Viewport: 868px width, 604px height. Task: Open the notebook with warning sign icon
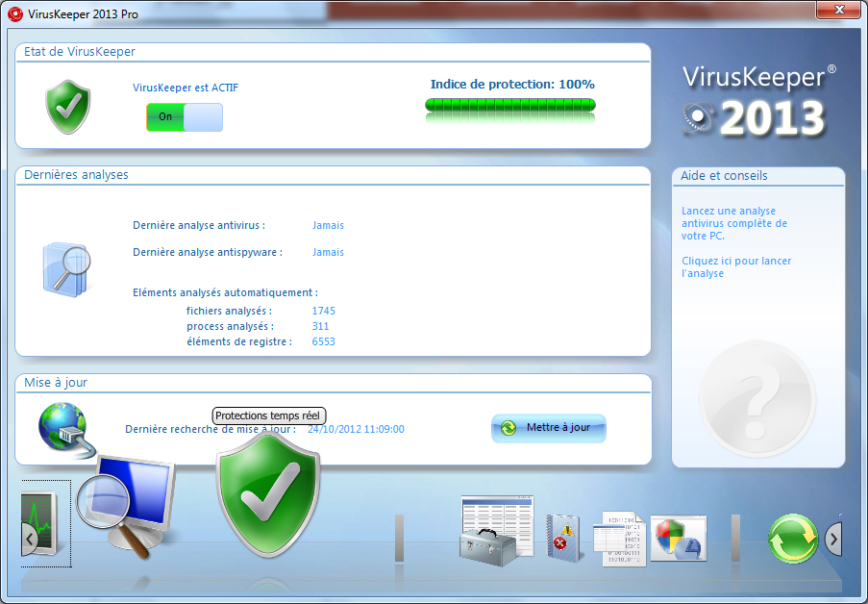pyautogui.click(x=563, y=538)
